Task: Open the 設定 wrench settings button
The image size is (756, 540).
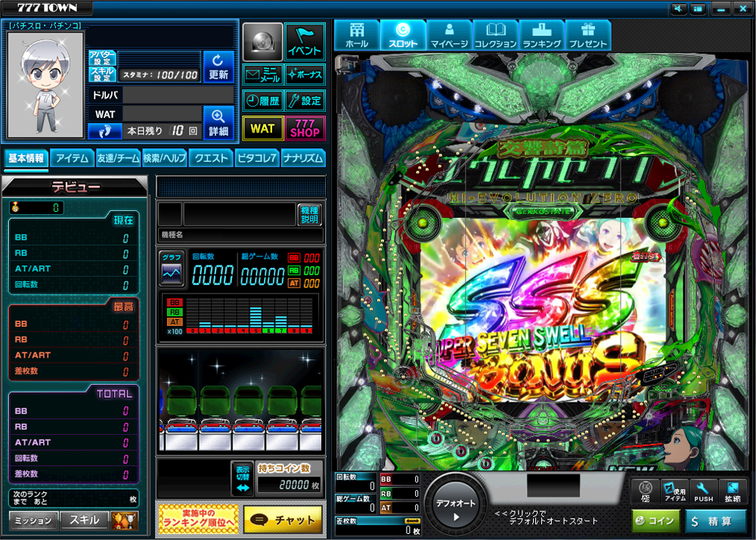Action: [305, 101]
